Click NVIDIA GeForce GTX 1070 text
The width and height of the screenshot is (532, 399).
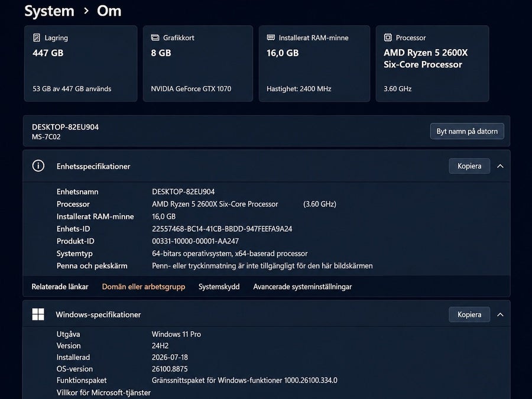pyautogui.click(x=191, y=89)
